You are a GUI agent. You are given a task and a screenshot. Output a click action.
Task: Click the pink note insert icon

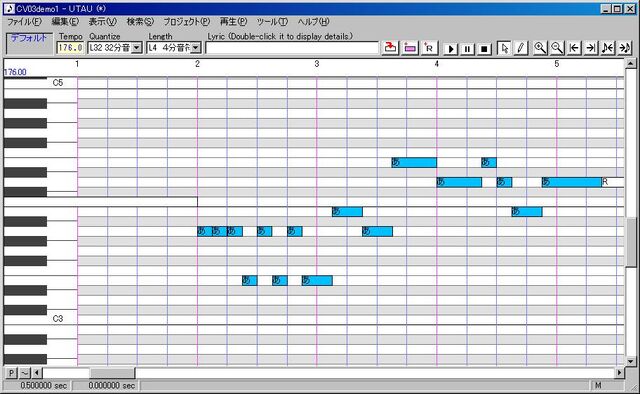410,48
